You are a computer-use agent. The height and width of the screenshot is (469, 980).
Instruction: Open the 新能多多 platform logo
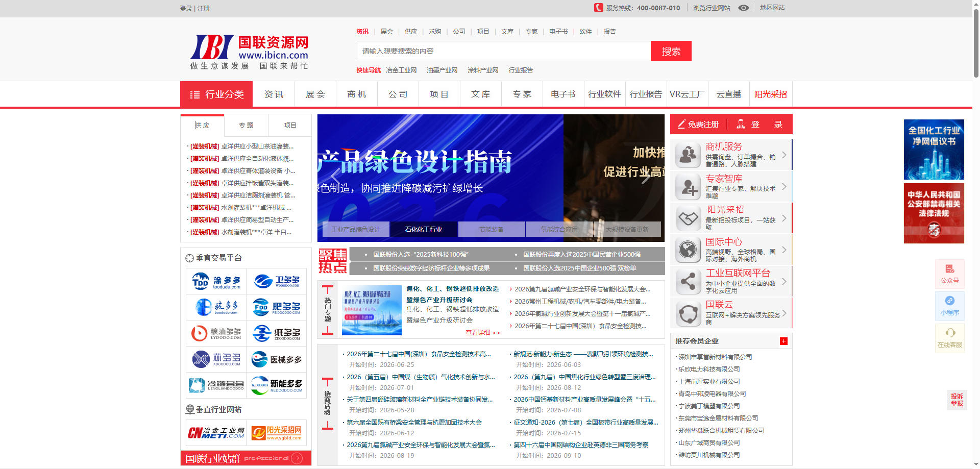coord(277,386)
